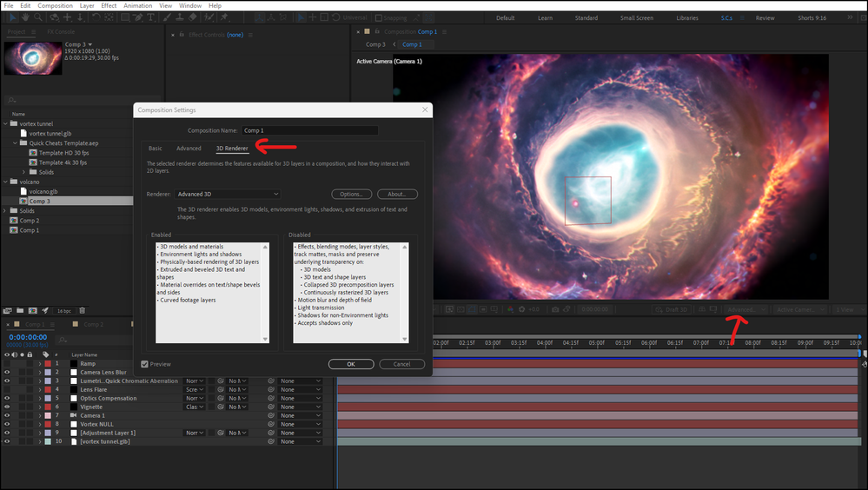Screen dimensions: 868x490
Task: Click the pink label swatch of Camera 1 layer
Action: (x=48, y=415)
